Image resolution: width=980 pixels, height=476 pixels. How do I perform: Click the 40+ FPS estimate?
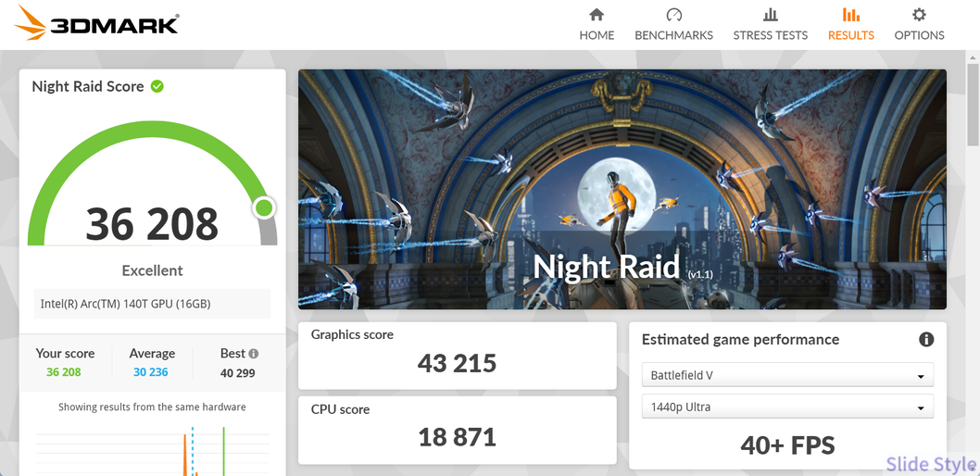787,445
